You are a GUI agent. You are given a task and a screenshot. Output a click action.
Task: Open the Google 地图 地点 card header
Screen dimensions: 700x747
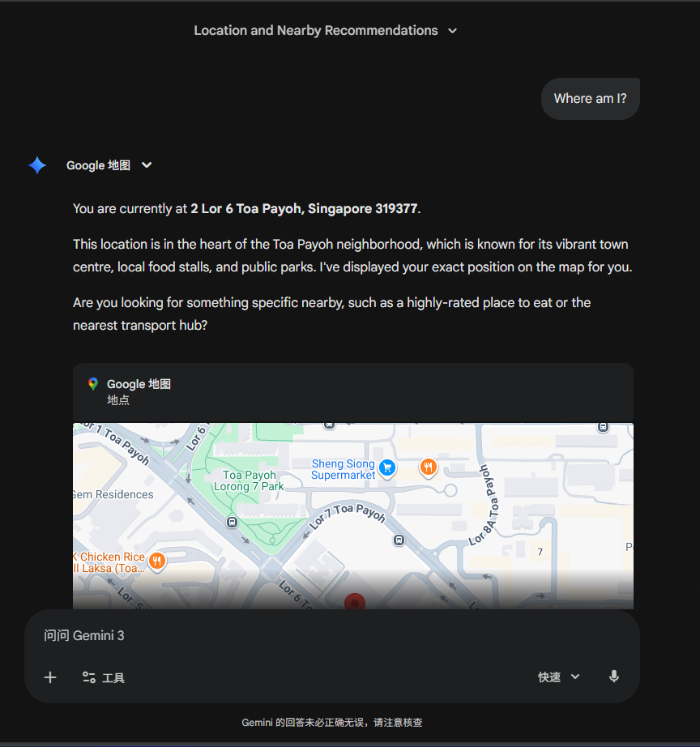[x=353, y=392]
